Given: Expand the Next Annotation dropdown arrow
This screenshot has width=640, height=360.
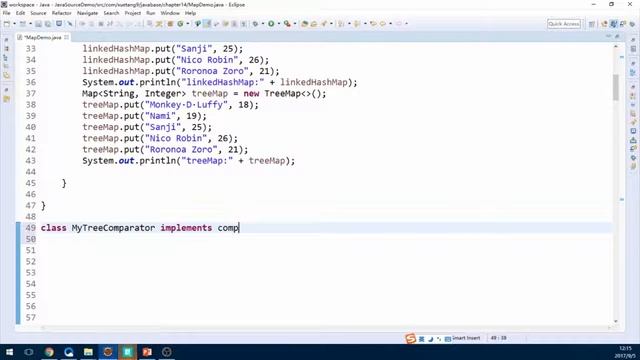Looking at the screenshot, I should [349, 24].
